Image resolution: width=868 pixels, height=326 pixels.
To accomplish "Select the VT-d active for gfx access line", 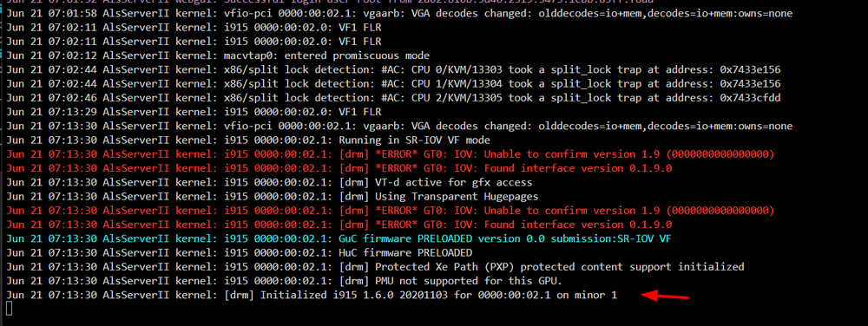I will pos(270,182).
